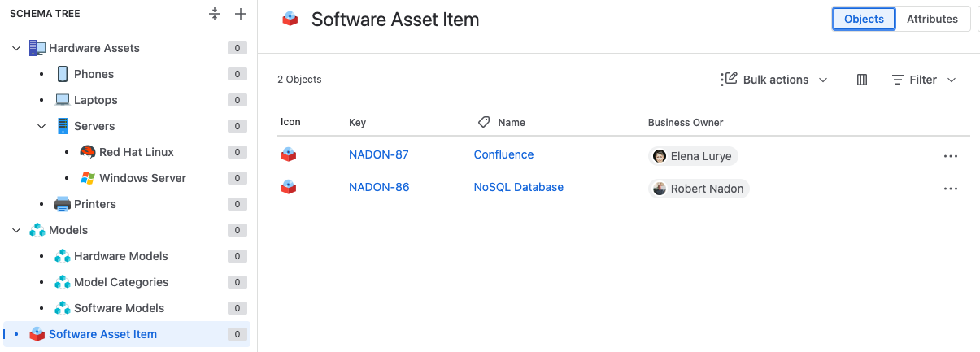Image resolution: width=980 pixels, height=352 pixels.
Task: Collapse the Models tree node
Action: click(x=16, y=230)
